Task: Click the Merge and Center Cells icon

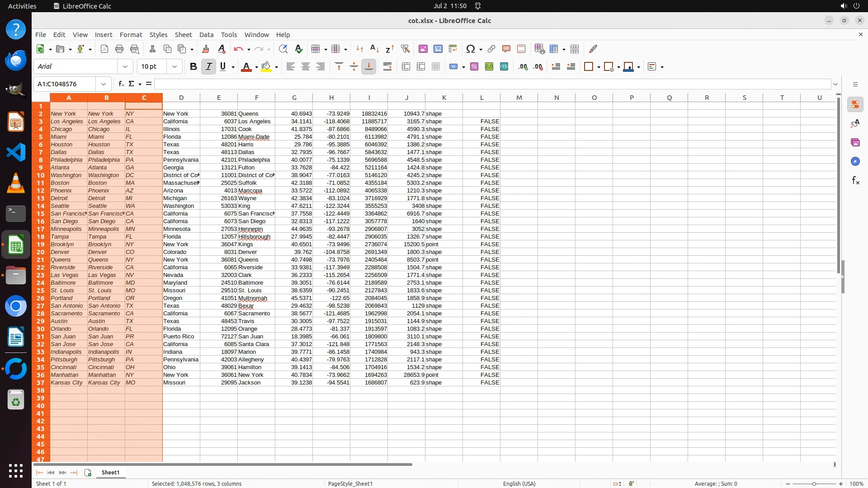Action: tap(406, 66)
